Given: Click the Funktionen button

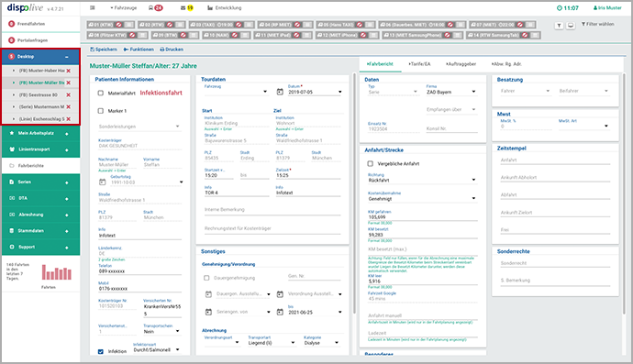Looking at the screenshot, I should [x=139, y=50].
